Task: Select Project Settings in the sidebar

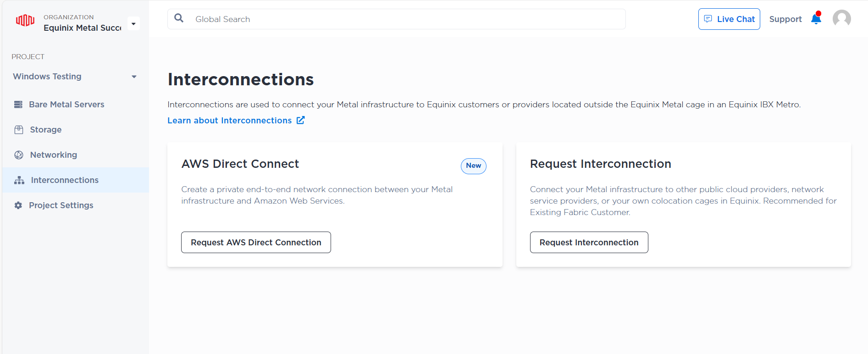Action: 61,205
